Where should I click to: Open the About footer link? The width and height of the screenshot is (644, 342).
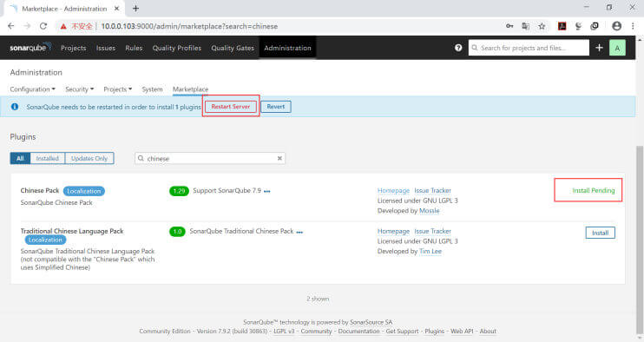pyautogui.click(x=488, y=331)
